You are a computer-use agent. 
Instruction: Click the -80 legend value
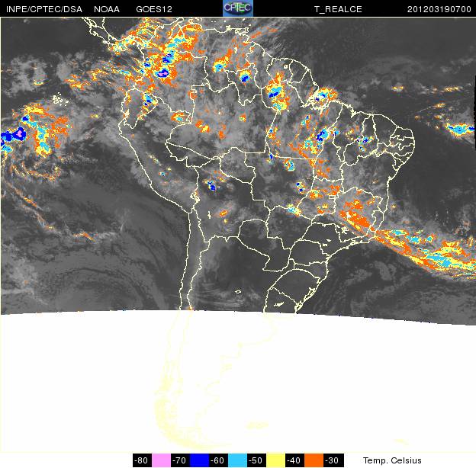[141, 460]
